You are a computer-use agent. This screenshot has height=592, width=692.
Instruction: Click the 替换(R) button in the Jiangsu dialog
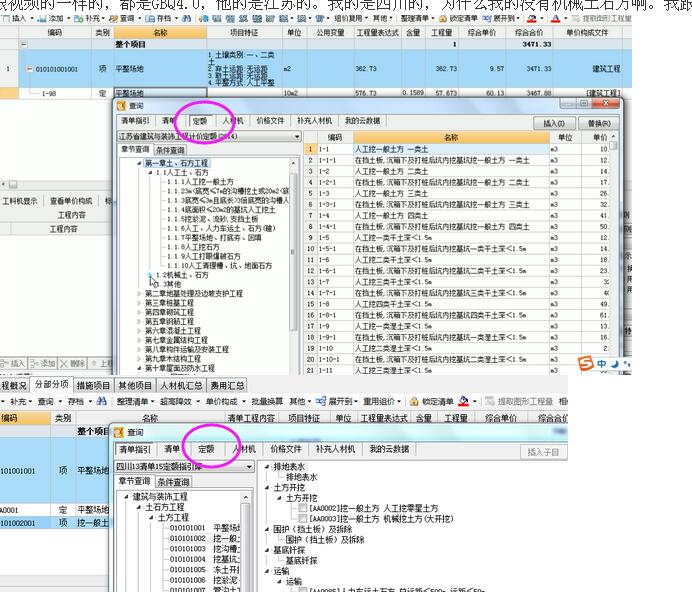(x=599, y=123)
